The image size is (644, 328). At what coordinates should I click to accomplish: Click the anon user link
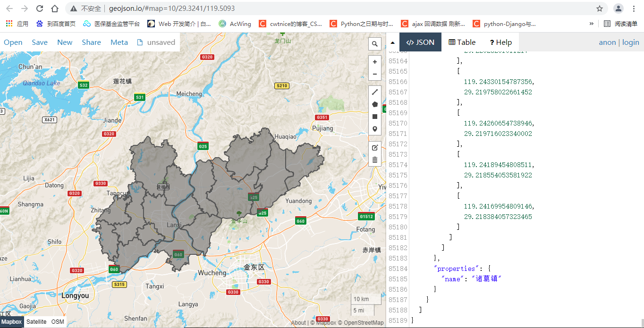click(607, 42)
